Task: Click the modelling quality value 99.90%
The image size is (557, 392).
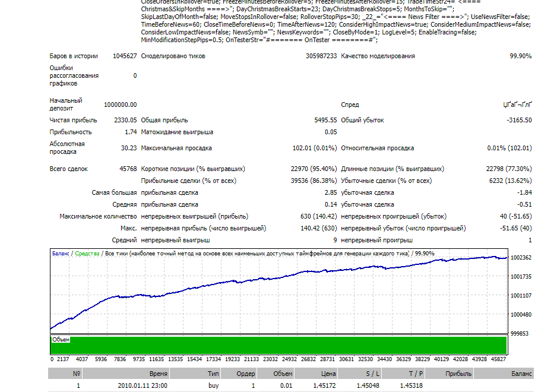Action: click(520, 56)
